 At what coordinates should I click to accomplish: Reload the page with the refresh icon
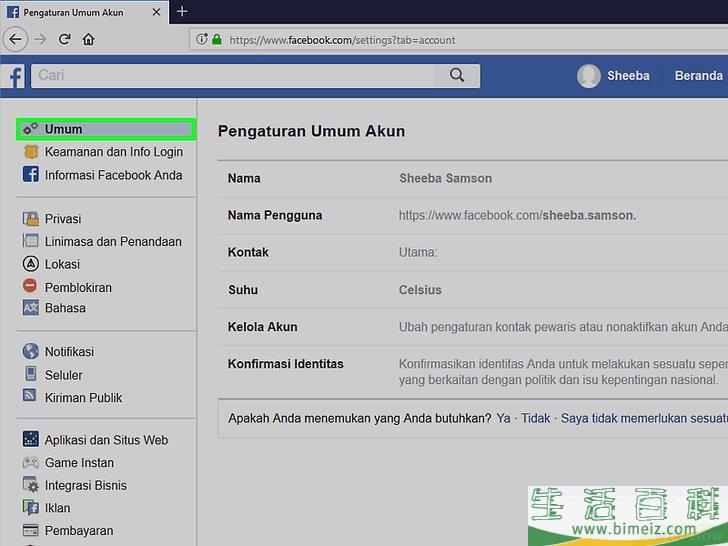[x=65, y=39]
